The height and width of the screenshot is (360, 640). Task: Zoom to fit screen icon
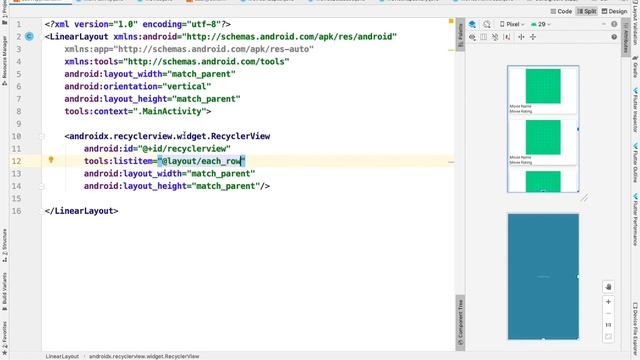click(608, 337)
